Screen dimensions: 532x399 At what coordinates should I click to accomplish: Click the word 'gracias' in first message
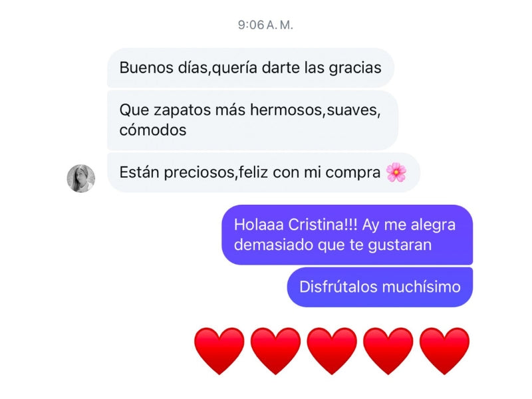[355, 68]
